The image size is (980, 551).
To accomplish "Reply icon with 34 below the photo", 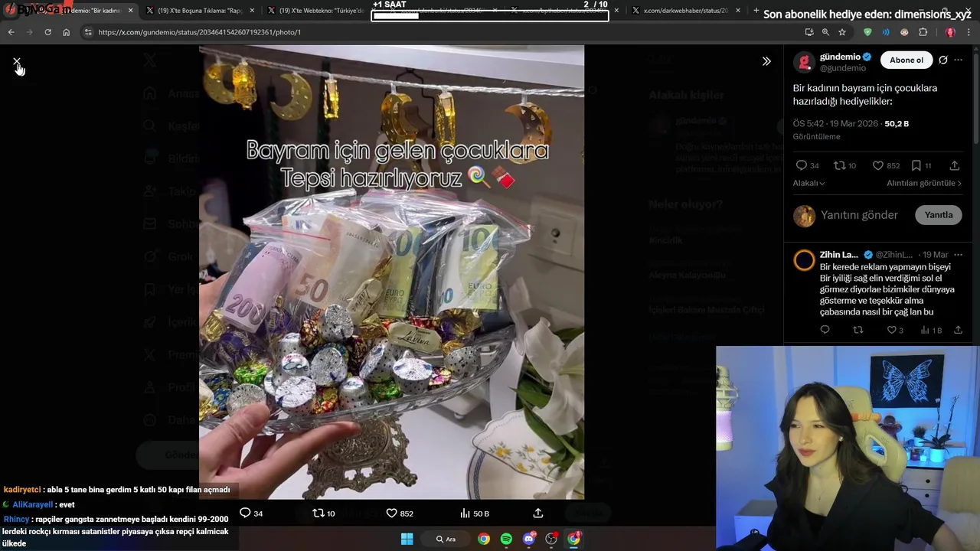I will click(251, 513).
